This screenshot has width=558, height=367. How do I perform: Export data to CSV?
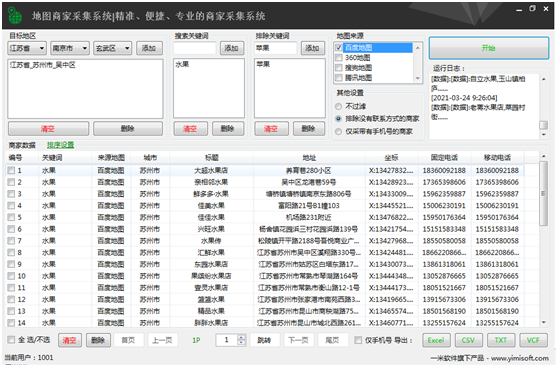point(468,340)
